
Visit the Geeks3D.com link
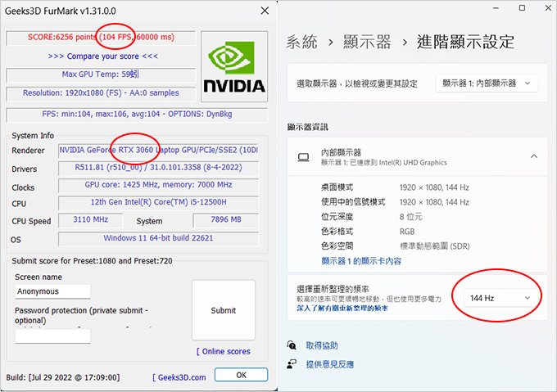pos(179,377)
